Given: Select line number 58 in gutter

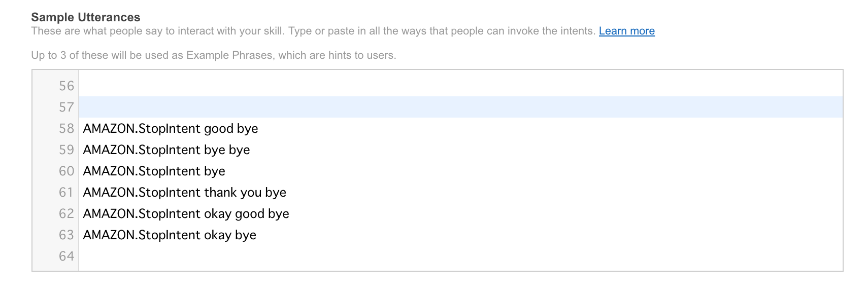Looking at the screenshot, I should (x=66, y=128).
